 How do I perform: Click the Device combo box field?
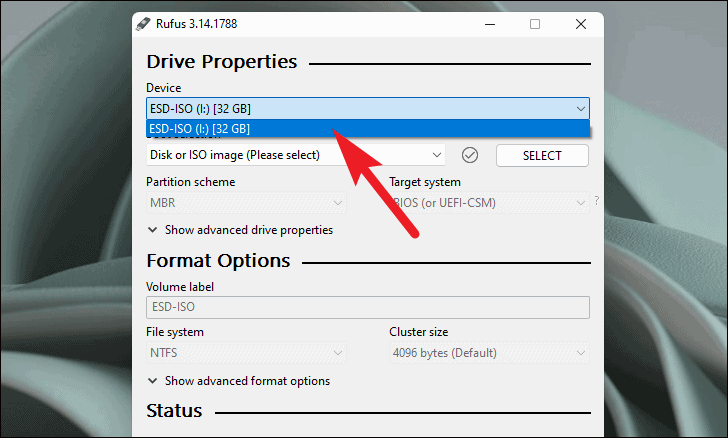pyautogui.click(x=368, y=109)
